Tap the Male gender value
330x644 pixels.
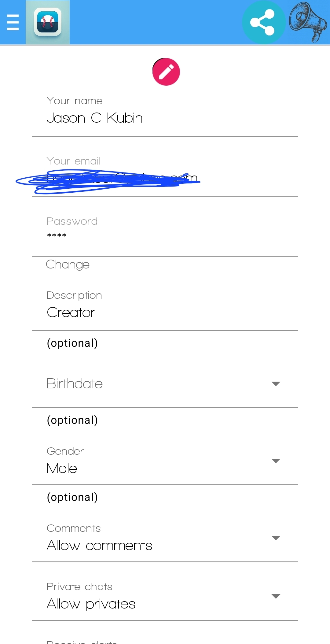tap(62, 468)
